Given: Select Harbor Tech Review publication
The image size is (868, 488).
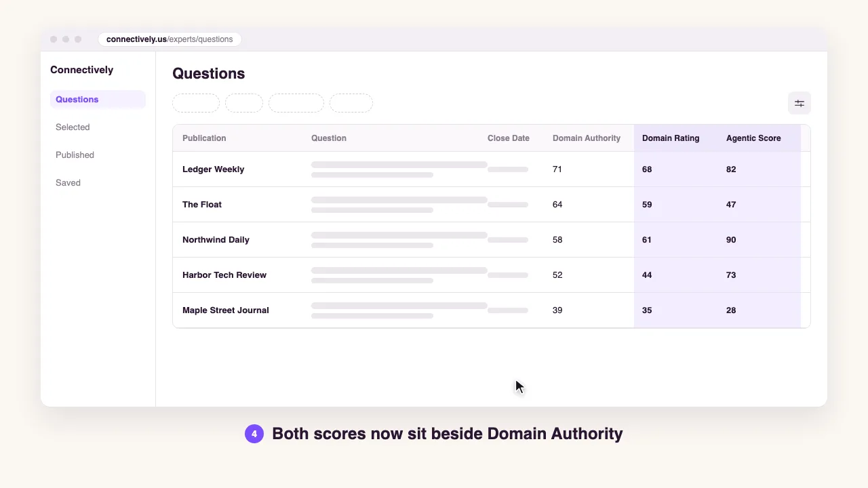Looking at the screenshot, I should pyautogui.click(x=224, y=275).
